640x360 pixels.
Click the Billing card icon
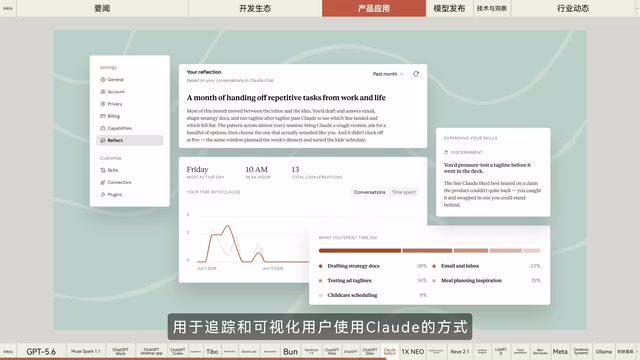(x=103, y=116)
